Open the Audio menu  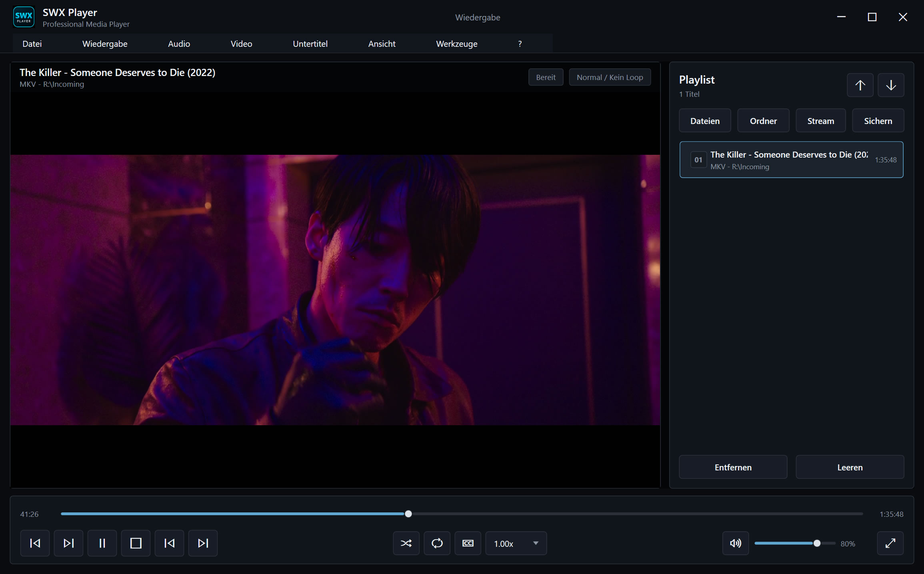tap(179, 44)
